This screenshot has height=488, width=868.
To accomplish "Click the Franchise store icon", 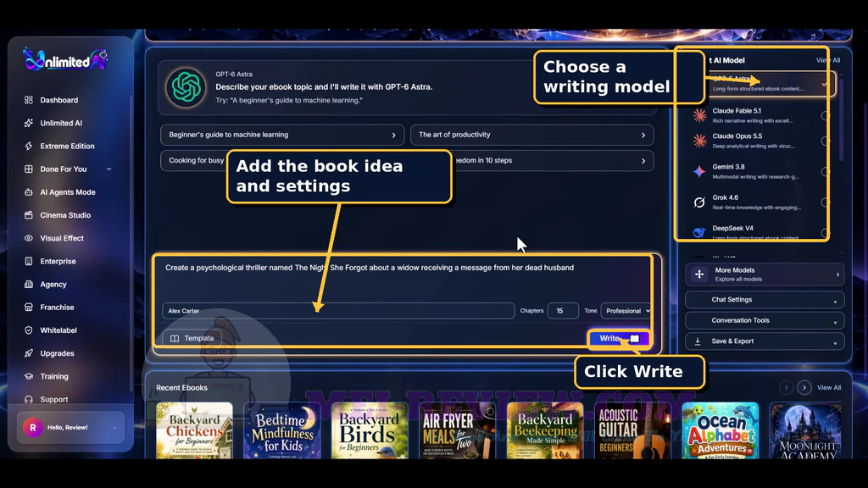I will 29,307.
